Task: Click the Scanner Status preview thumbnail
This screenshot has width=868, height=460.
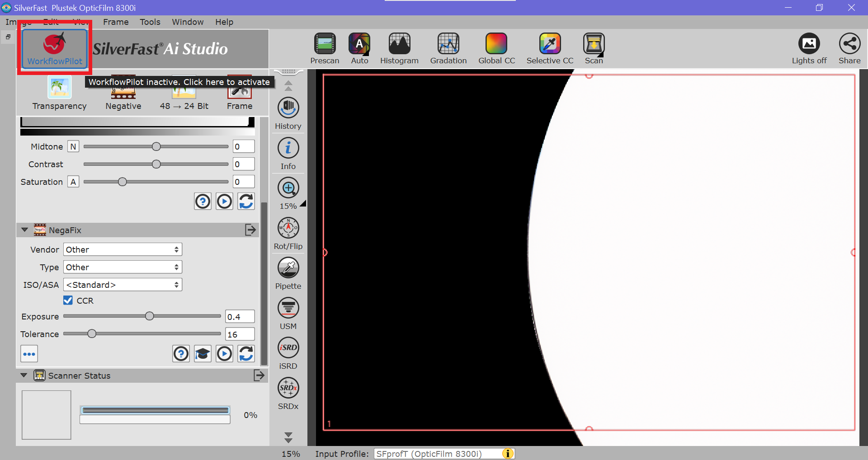Action: pyautogui.click(x=47, y=415)
